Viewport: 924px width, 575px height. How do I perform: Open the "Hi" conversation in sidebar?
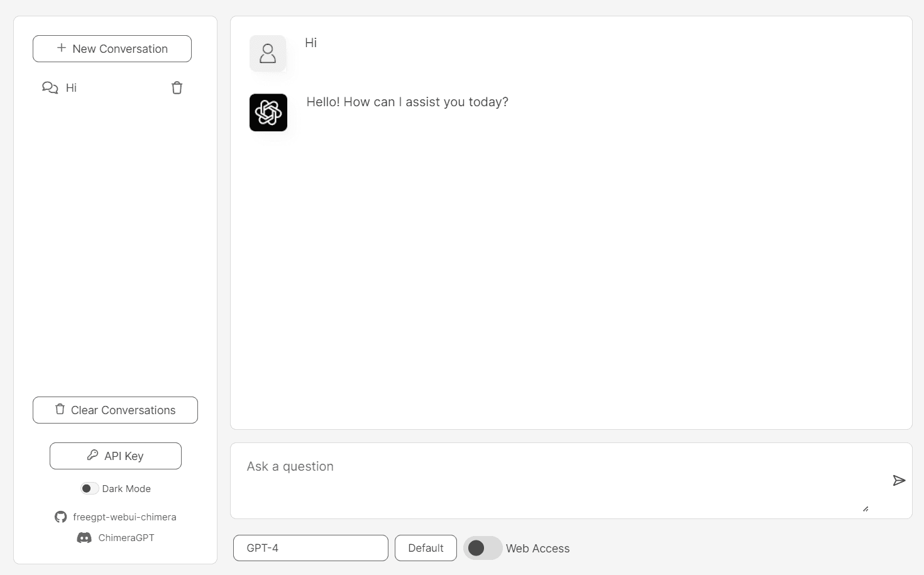72,88
